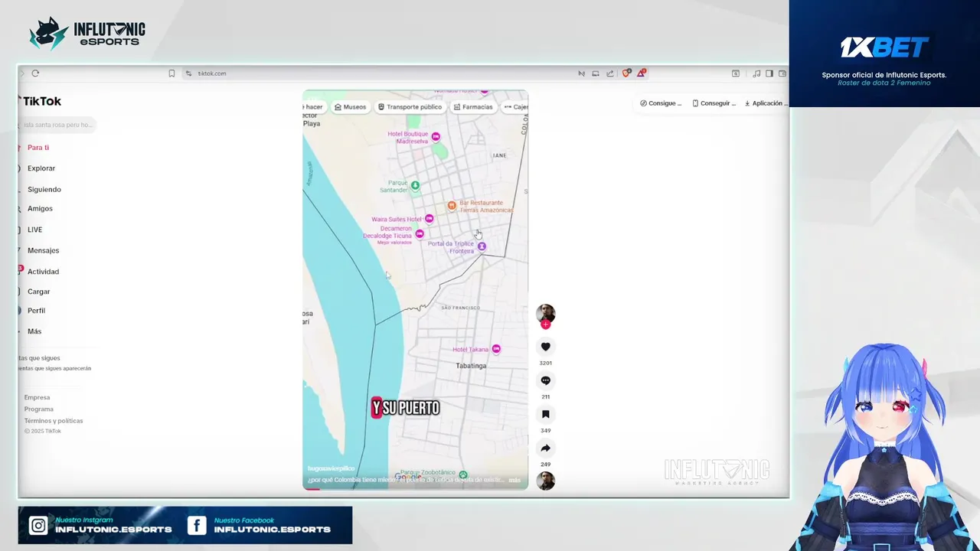This screenshot has height=551, width=980.
Task: Click the 1XBET sponsor banner
Action: click(x=884, y=54)
